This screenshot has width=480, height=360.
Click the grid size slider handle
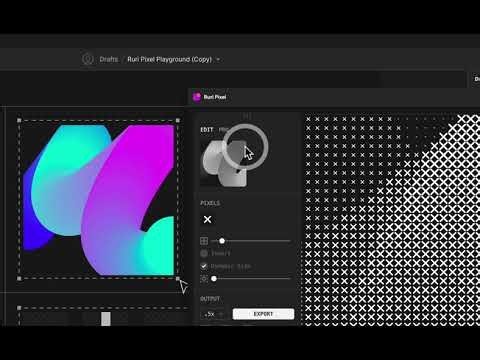tap(222, 241)
